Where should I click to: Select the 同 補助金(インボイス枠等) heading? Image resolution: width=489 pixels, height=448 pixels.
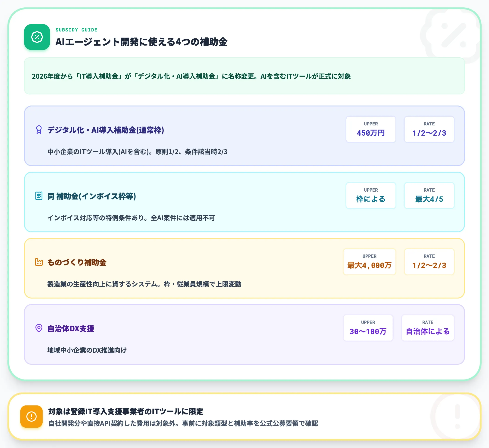(x=92, y=196)
